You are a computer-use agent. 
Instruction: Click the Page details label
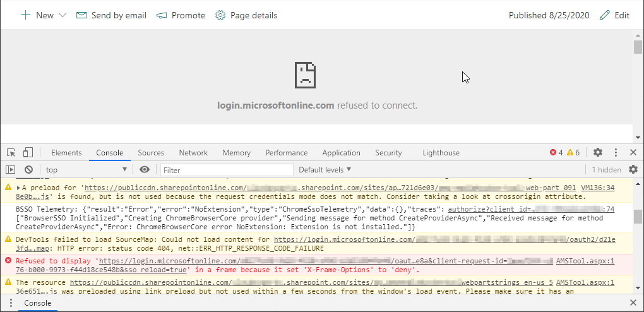254,16
